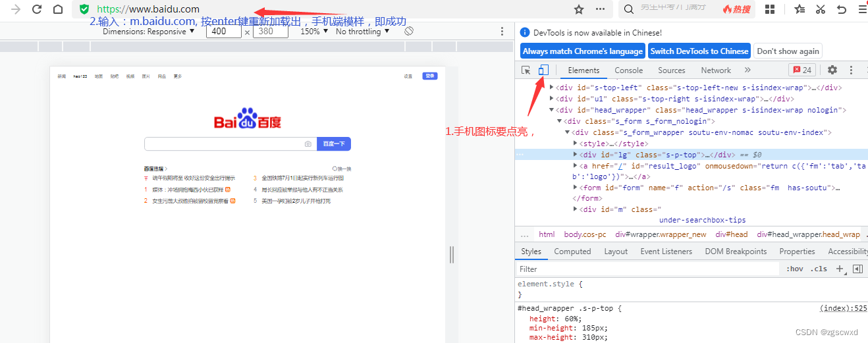Open the Event Listeners pane tab
Viewport: 868px width, 343px height.
click(x=666, y=251)
